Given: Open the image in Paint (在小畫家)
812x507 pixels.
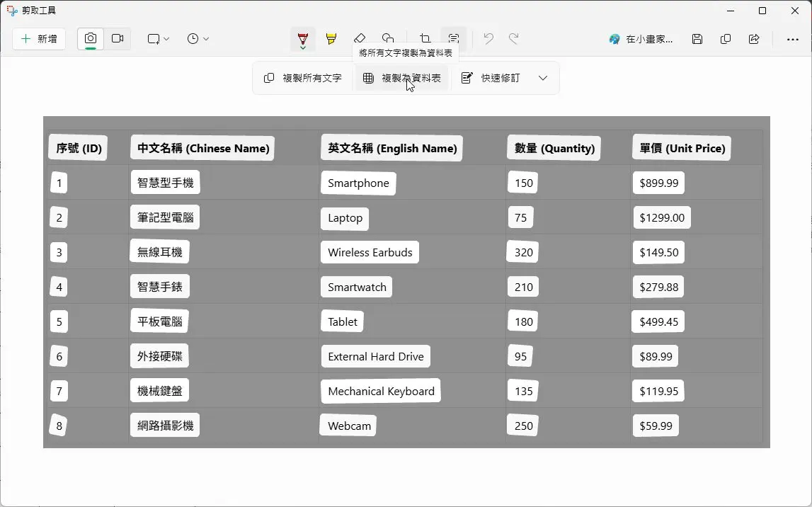Looking at the screenshot, I should (x=641, y=39).
